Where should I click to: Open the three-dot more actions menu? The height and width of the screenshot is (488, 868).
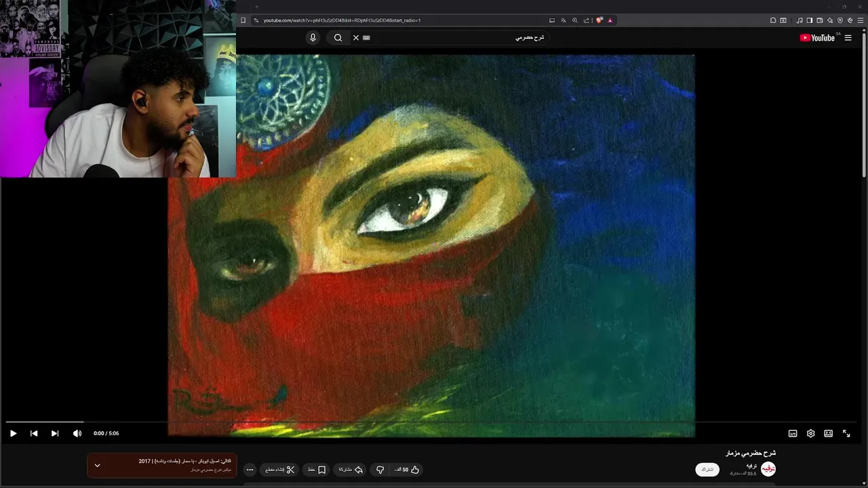pos(250,470)
